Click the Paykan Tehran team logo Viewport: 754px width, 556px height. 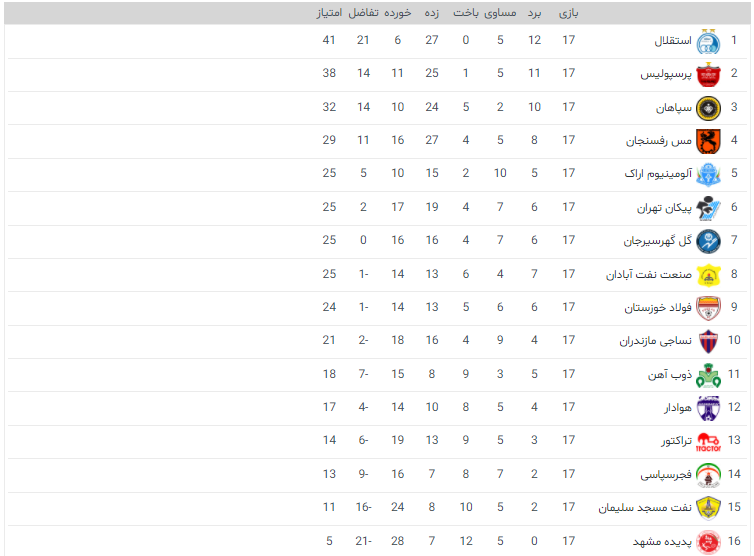(708, 208)
